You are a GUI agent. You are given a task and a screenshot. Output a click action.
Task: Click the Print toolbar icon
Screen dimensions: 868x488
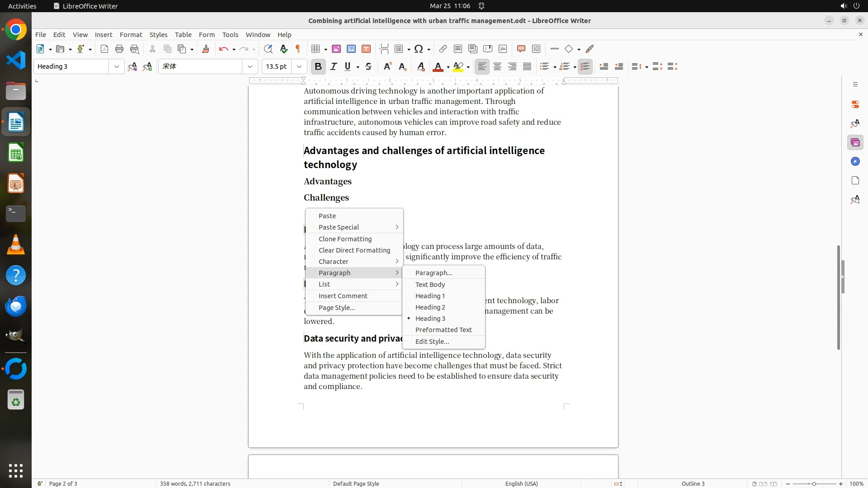[119, 49]
